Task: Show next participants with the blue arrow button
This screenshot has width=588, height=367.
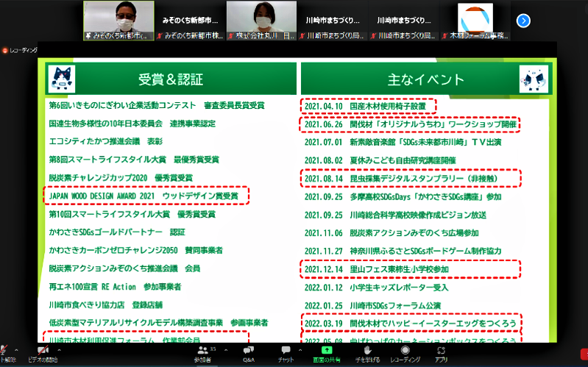Action: click(523, 21)
